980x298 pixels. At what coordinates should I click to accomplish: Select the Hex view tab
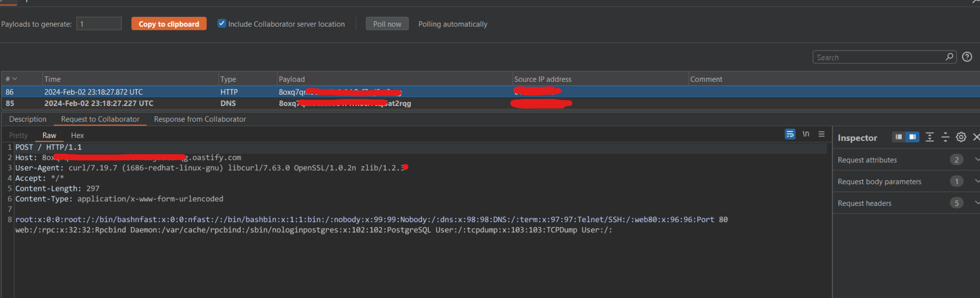tap(77, 135)
